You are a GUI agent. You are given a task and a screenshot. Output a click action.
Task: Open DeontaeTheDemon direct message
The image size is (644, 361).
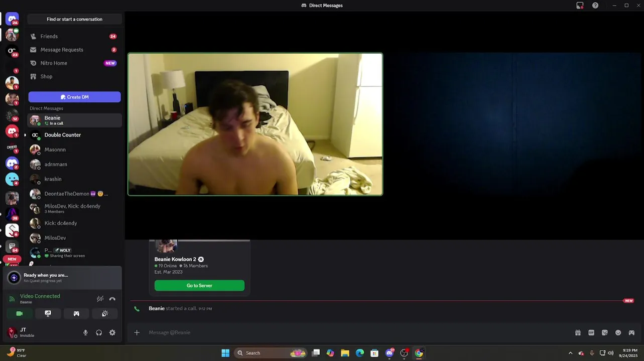[x=74, y=194]
